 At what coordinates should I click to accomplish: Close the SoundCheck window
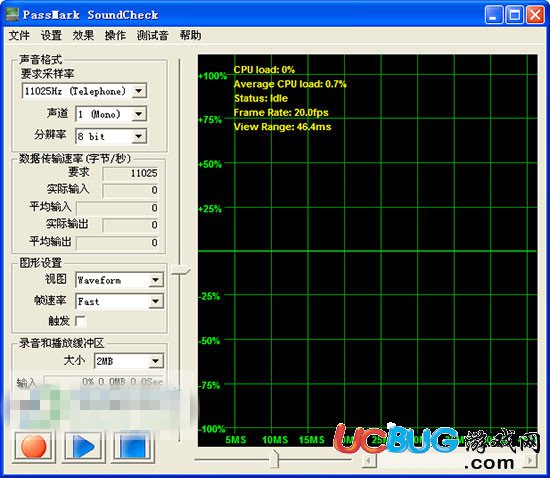coord(535,15)
